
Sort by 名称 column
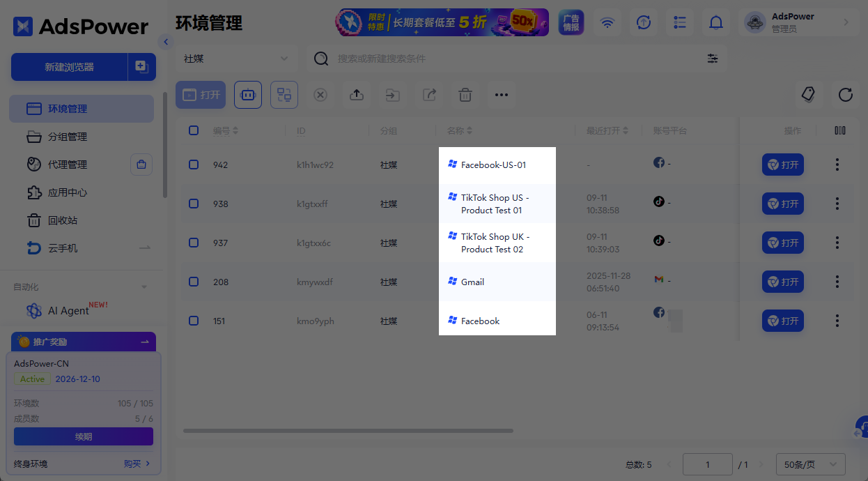tap(470, 130)
